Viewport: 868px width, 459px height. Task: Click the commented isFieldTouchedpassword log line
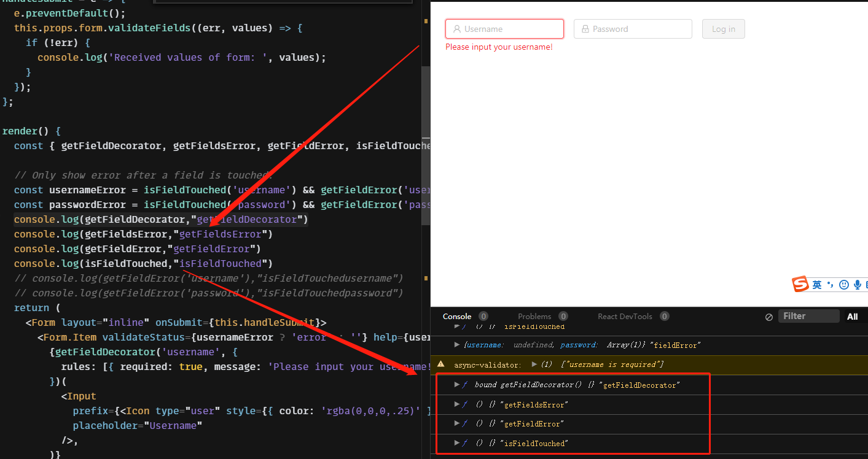(x=208, y=293)
